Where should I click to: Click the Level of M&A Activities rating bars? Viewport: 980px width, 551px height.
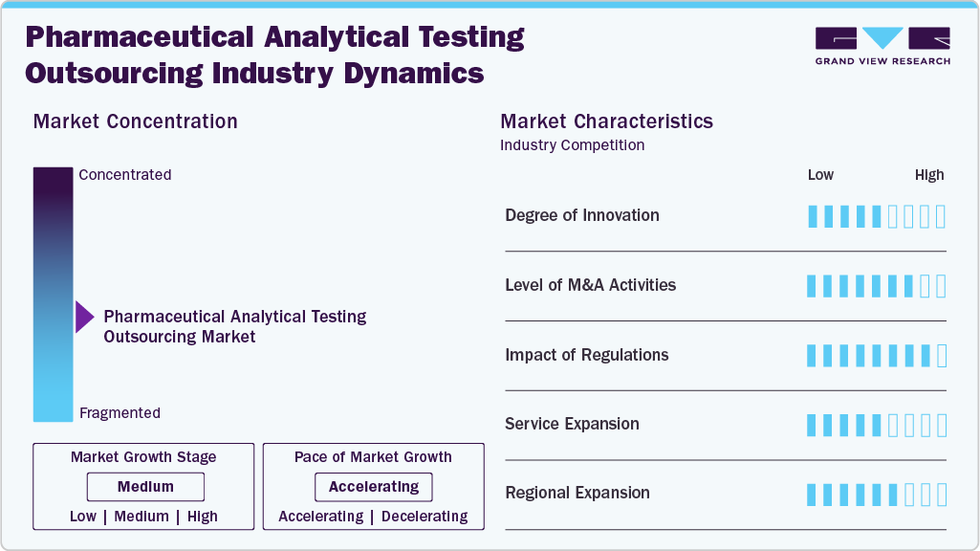click(876, 286)
